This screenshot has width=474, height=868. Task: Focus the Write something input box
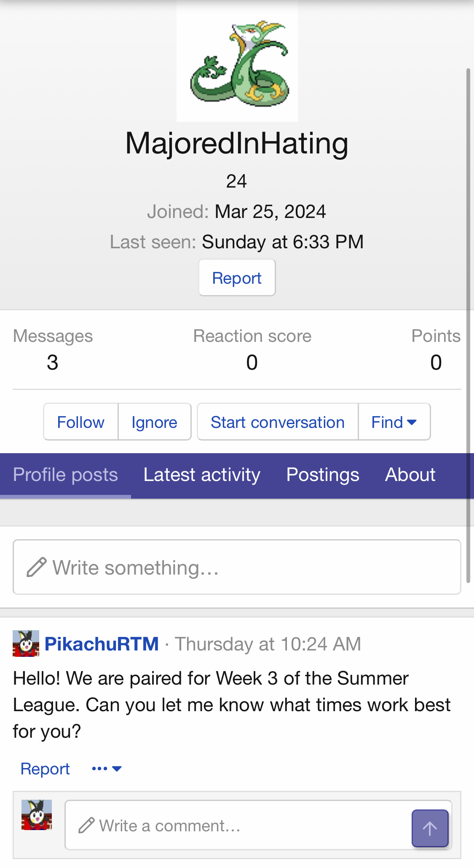click(253, 567)
